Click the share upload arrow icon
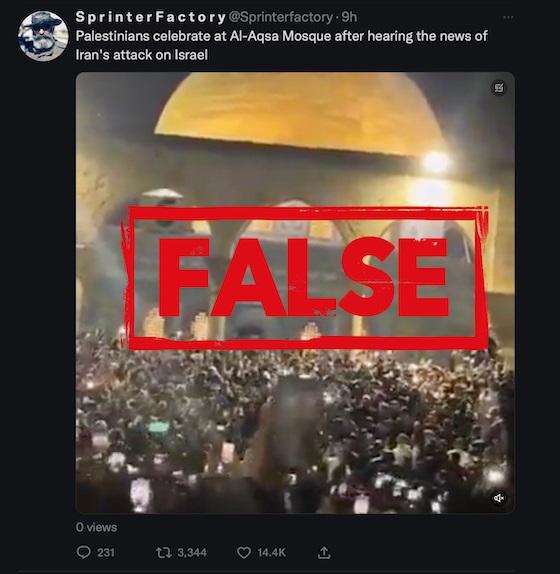 tap(324, 552)
